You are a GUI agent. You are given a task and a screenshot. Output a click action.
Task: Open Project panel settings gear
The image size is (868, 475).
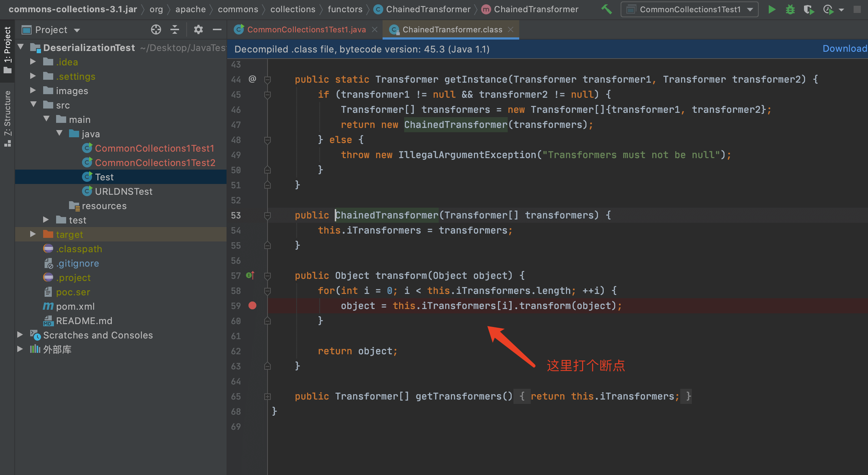198,29
